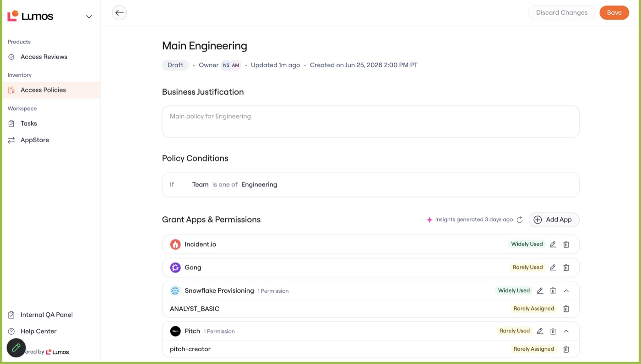Delete the Incident.io app entry

(x=566, y=245)
